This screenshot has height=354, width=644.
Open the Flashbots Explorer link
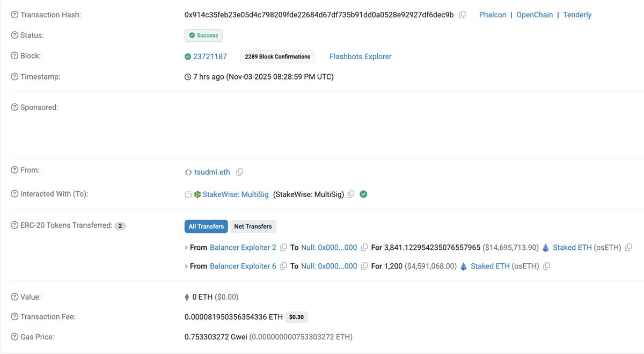(x=360, y=56)
